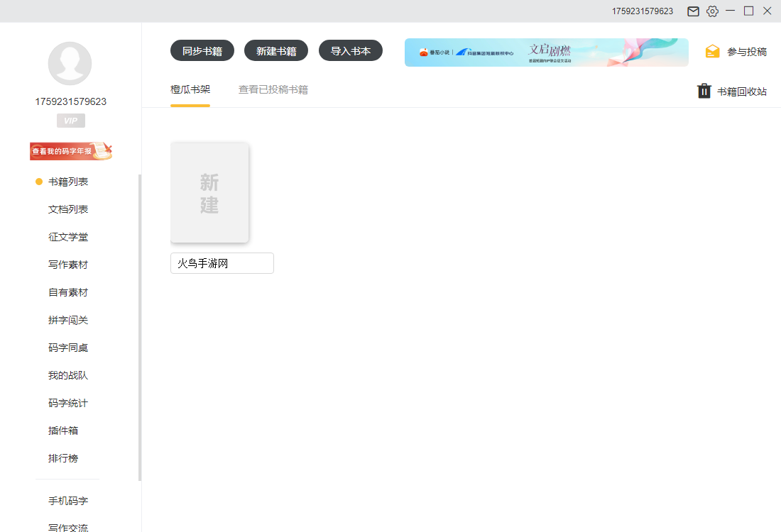Open 征文学堂 in the sidebar
This screenshot has width=781, height=532.
pos(68,237)
